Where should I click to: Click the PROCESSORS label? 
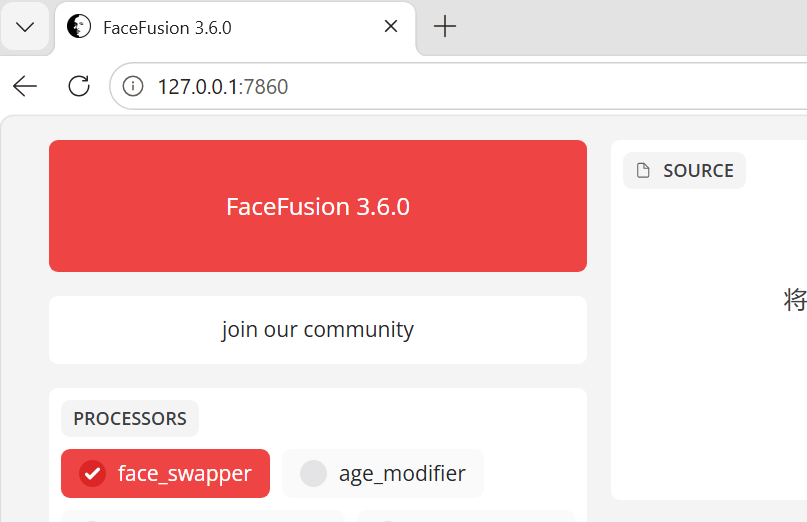pos(130,419)
